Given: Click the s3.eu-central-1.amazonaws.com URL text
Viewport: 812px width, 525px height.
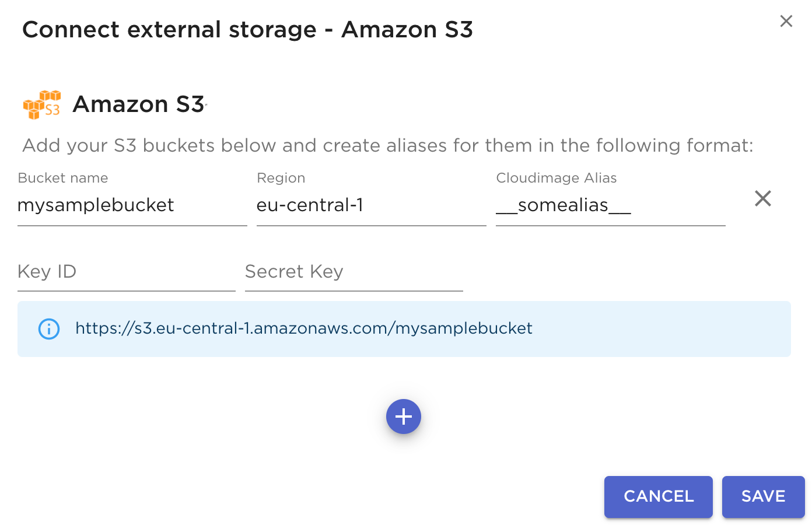Looking at the screenshot, I should click(x=303, y=328).
